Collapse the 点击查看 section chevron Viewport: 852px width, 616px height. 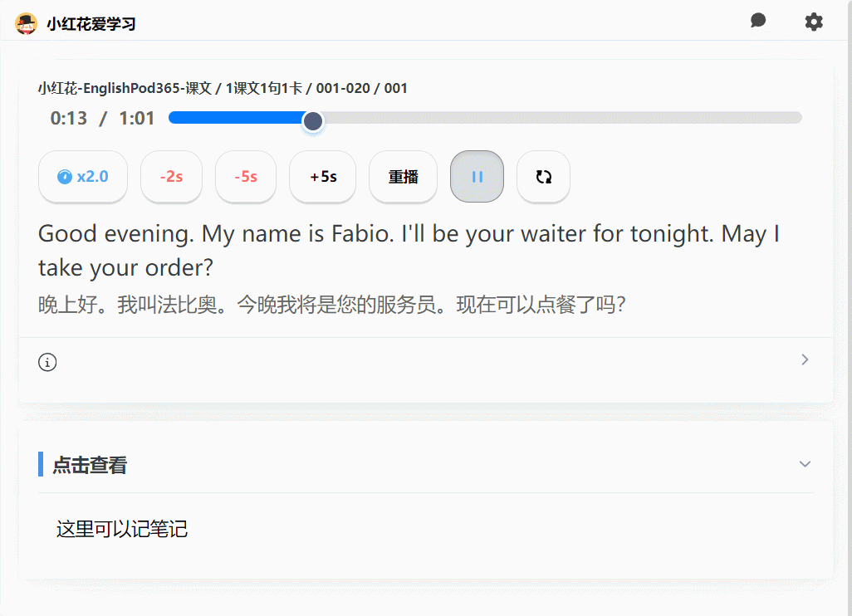click(804, 464)
